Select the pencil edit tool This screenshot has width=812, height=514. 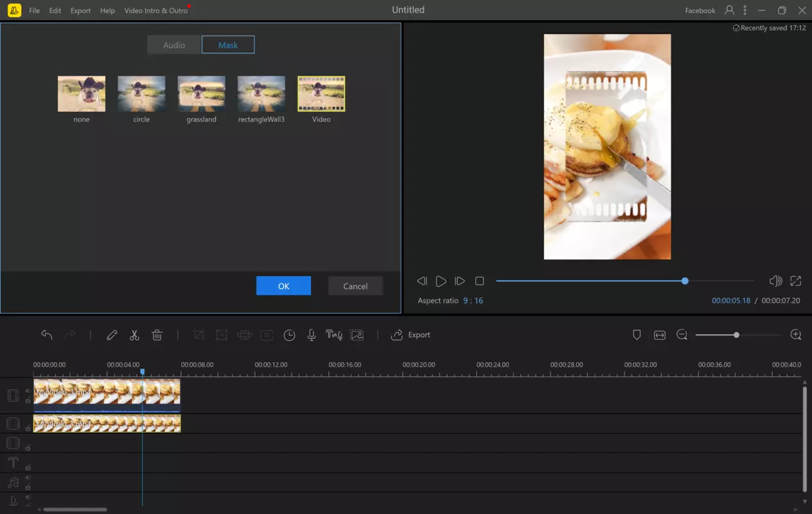click(x=112, y=335)
